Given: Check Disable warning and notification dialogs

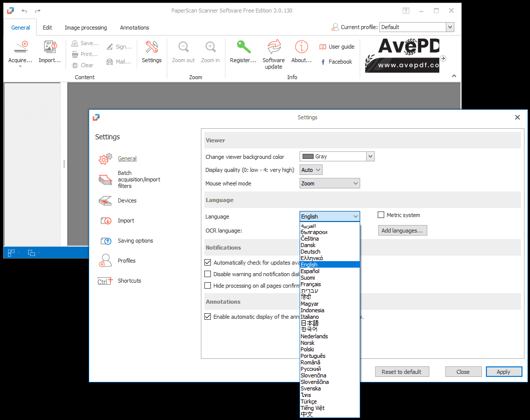Looking at the screenshot, I should tap(208, 274).
